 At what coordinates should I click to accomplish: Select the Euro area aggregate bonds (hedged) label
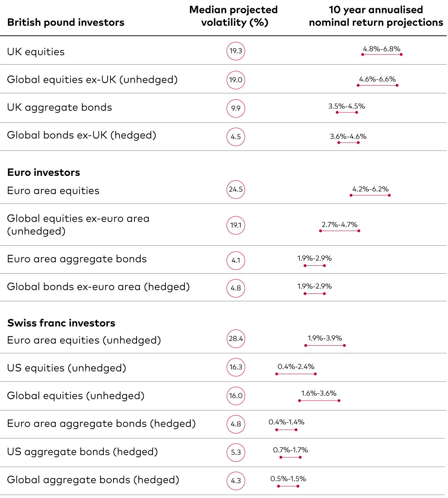(x=101, y=424)
